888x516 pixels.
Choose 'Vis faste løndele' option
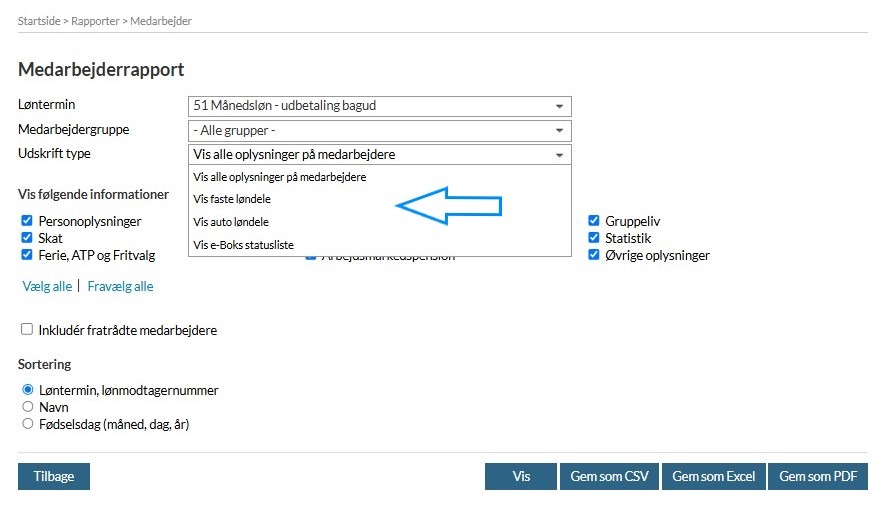click(233, 200)
